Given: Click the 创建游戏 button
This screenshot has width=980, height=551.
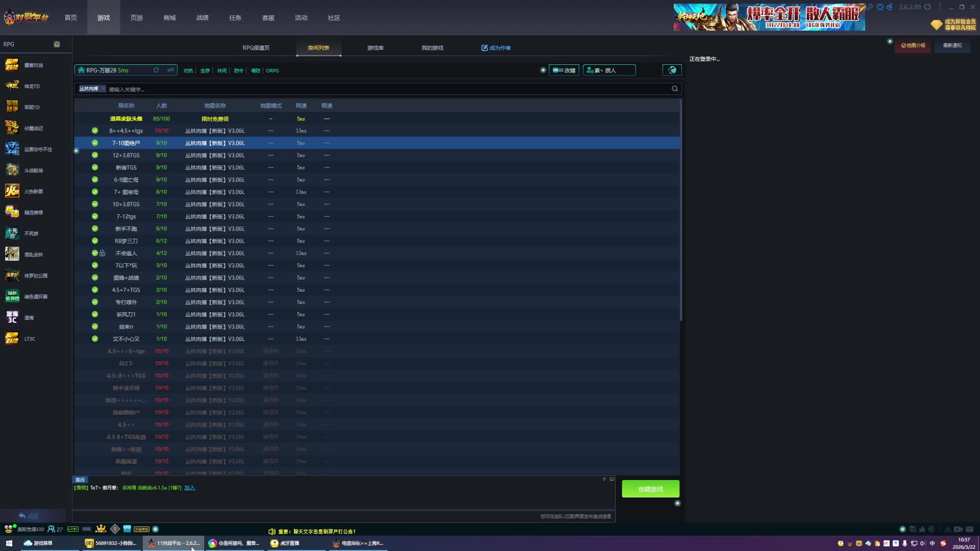Looking at the screenshot, I should [650, 489].
